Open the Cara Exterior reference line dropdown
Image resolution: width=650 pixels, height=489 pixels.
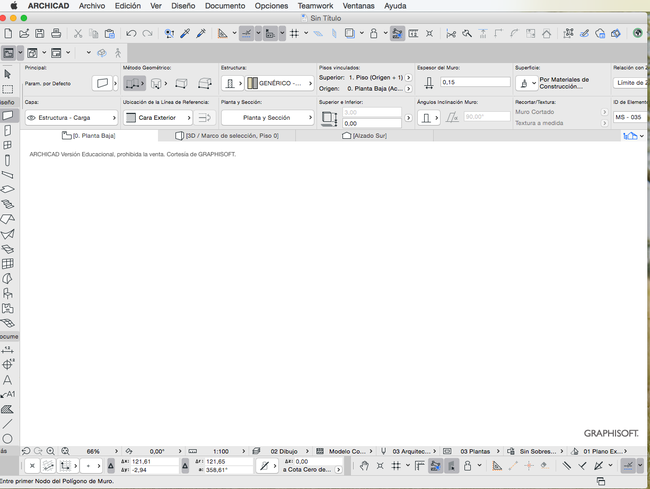pos(158,118)
